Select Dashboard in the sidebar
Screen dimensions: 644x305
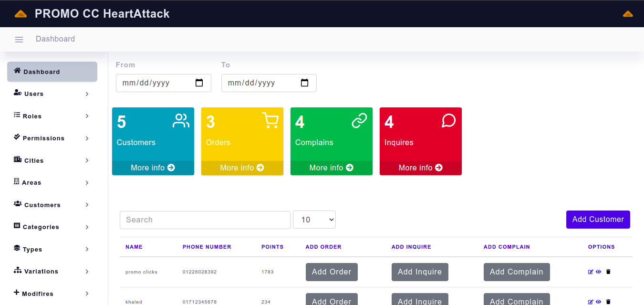(x=52, y=72)
